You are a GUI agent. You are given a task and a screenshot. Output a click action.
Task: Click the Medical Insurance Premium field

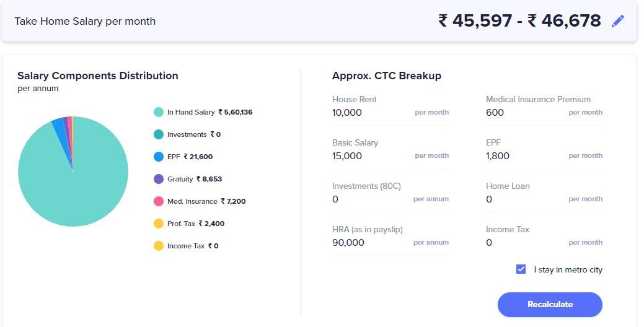click(x=524, y=113)
